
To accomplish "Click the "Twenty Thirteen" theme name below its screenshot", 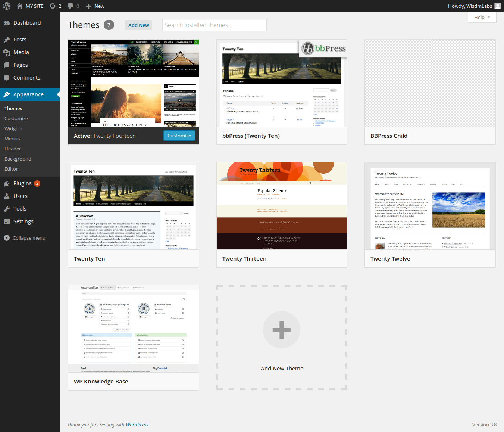I will point(244,259).
